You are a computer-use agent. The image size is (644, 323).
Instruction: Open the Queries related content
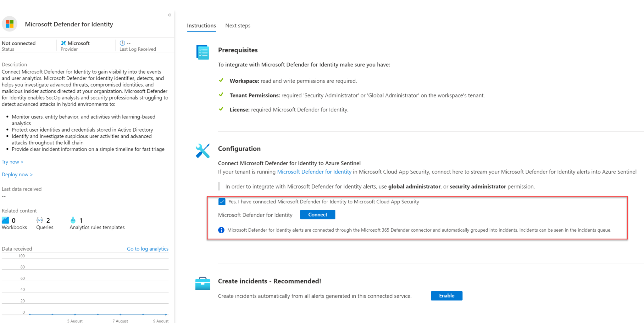[x=44, y=223]
